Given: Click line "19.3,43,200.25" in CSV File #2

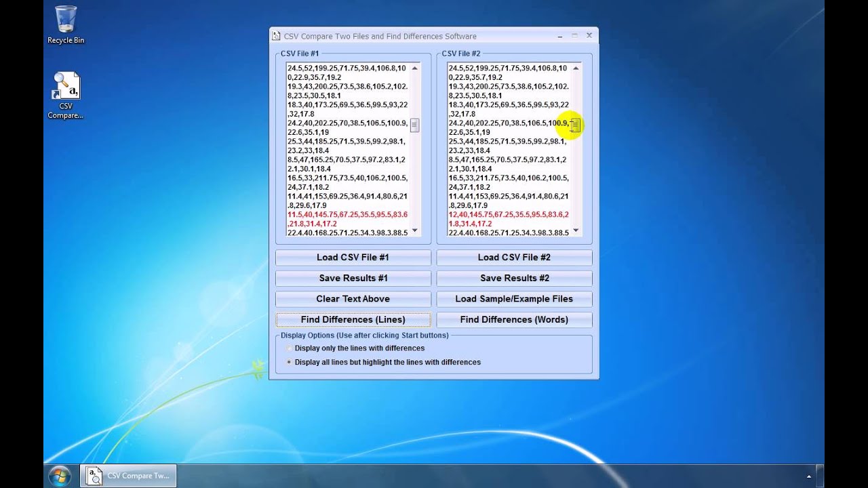Looking at the screenshot, I should [509, 91].
